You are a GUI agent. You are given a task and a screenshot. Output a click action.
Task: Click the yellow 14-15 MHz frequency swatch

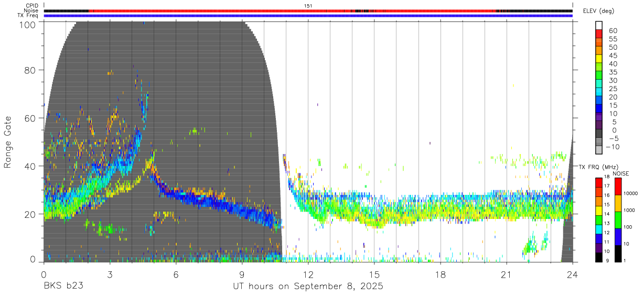coord(599,210)
